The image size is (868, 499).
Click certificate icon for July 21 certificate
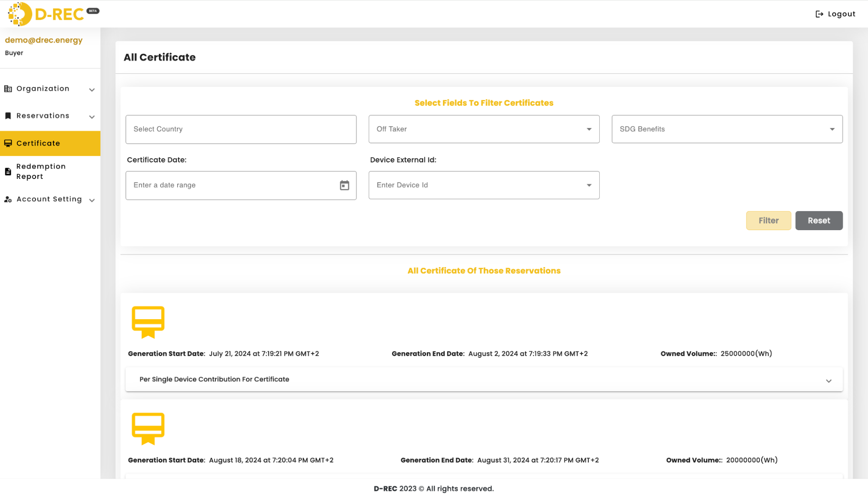pos(148,322)
